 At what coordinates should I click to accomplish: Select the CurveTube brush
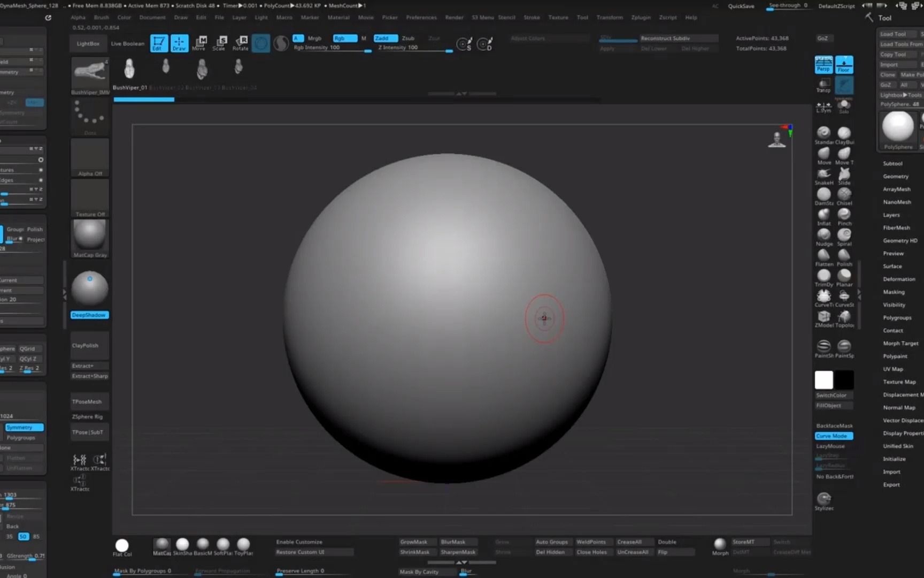(824, 298)
